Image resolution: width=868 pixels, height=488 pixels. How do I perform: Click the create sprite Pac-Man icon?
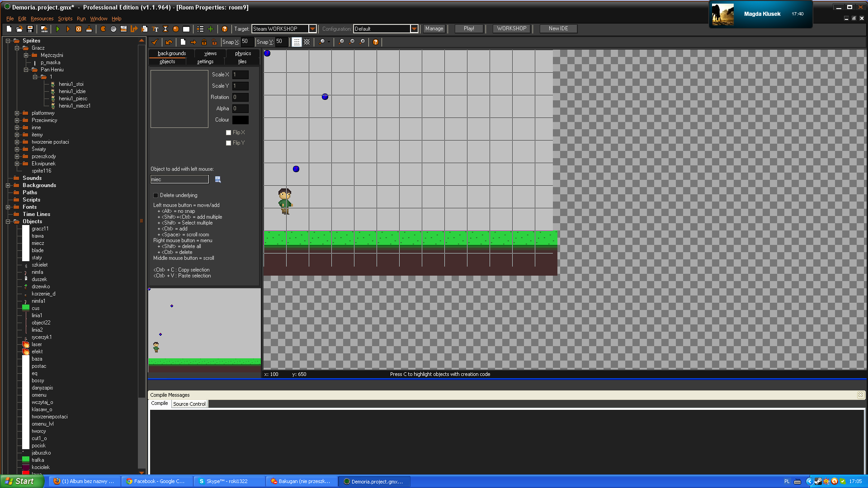103,29
